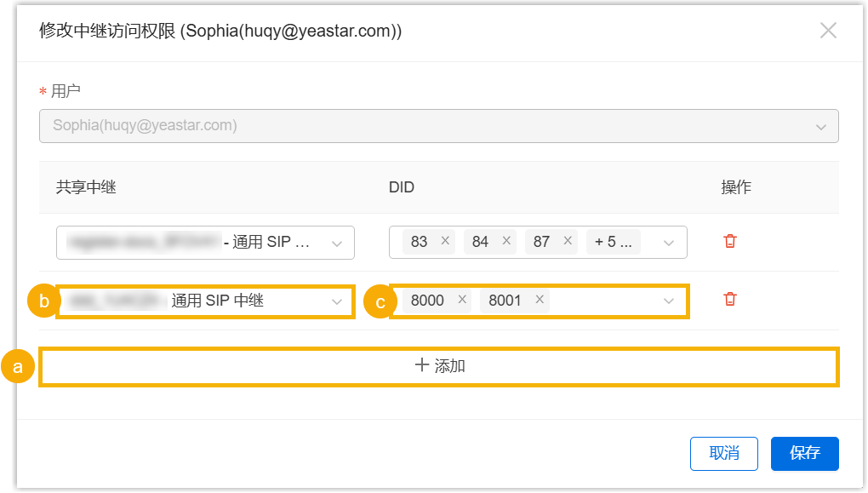Click the 添加 button to add row
Screen dimensions: 868x493
click(439, 366)
